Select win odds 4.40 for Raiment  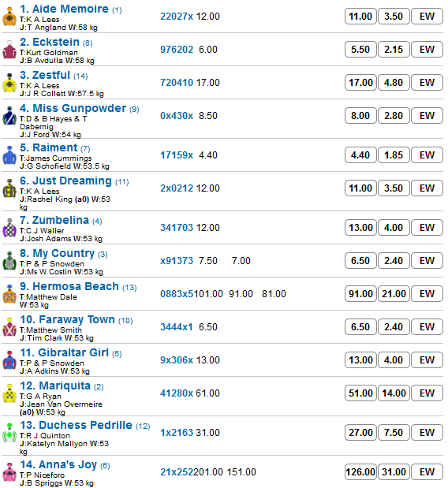point(360,155)
